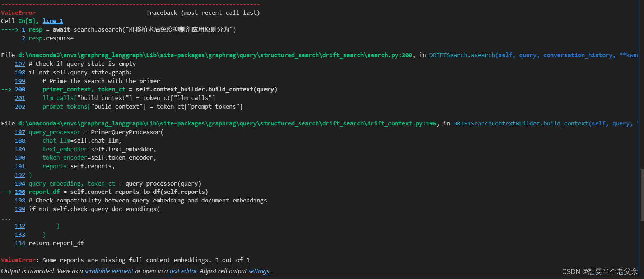Open line number 2 link beside resp.response
This screenshot has height=279, width=644.
click(x=23, y=38)
